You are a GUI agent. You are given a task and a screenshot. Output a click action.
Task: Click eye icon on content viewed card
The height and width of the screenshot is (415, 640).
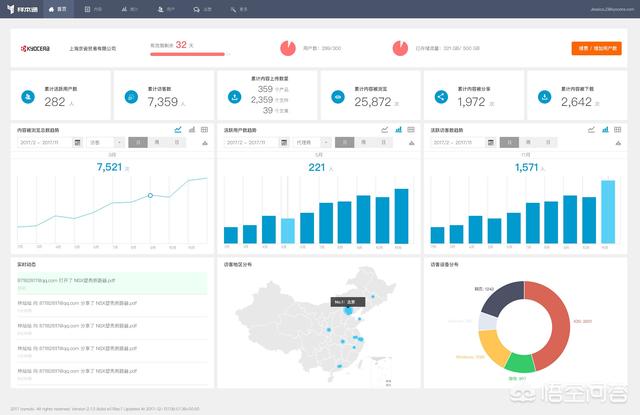click(338, 97)
